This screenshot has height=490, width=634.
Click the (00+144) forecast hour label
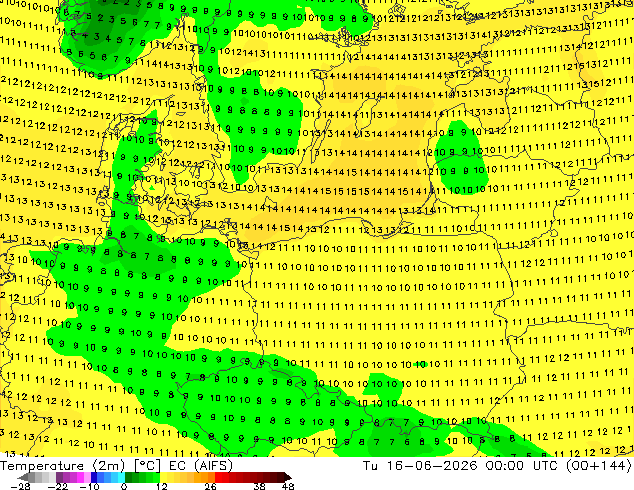click(599, 466)
